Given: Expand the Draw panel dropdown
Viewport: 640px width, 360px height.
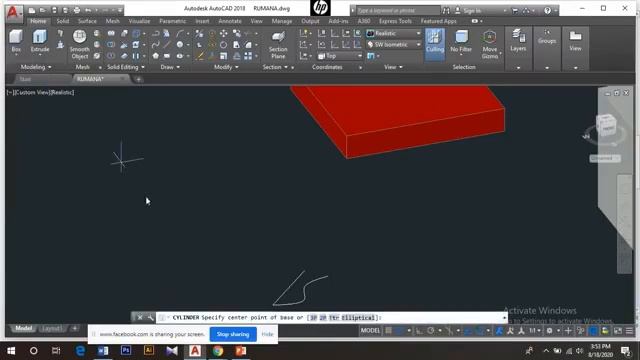Looking at the screenshot, I should [170, 67].
